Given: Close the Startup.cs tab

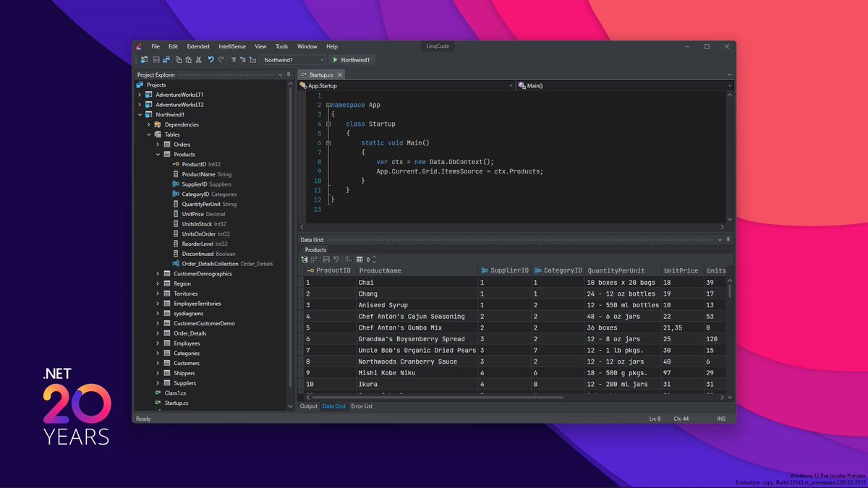Looking at the screenshot, I should coord(339,74).
